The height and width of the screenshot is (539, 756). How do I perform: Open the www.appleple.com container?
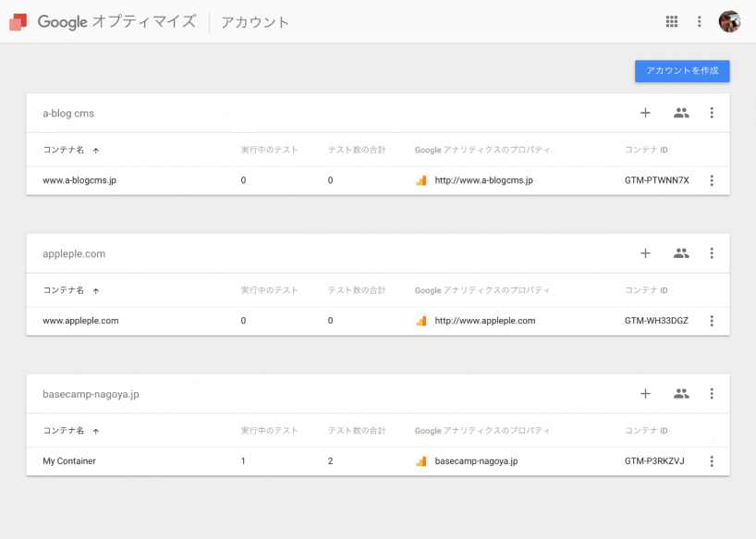point(80,321)
